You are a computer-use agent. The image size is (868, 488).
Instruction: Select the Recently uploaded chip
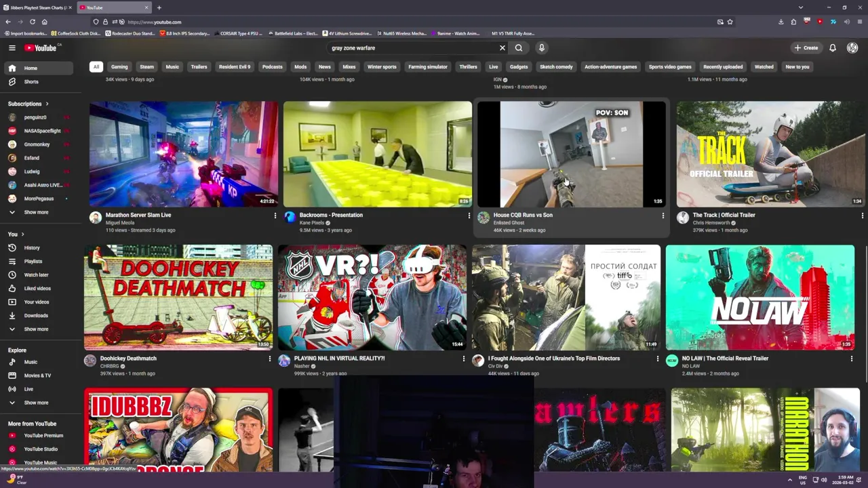[x=723, y=67]
